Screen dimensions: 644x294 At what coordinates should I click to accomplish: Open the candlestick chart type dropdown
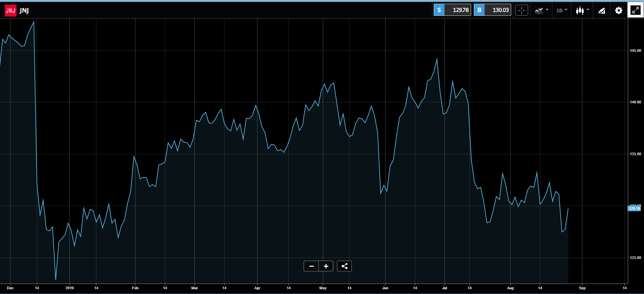(582, 10)
